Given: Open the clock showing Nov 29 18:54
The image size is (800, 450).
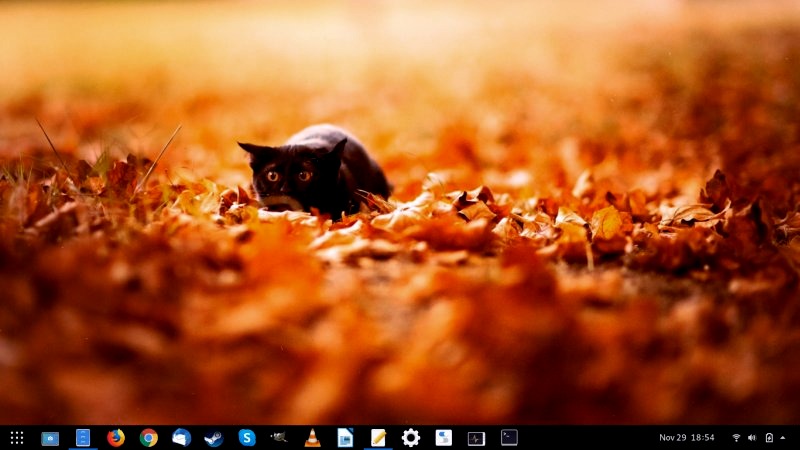Looking at the screenshot, I should 687,437.
